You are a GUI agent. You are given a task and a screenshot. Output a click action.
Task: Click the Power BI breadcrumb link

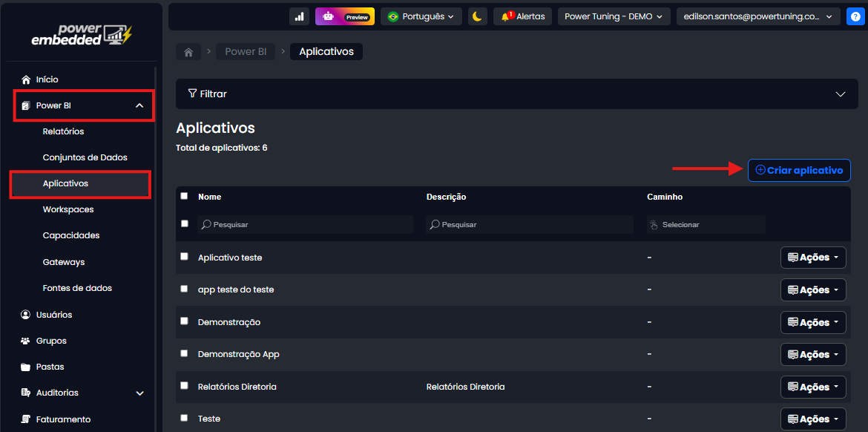(246, 52)
